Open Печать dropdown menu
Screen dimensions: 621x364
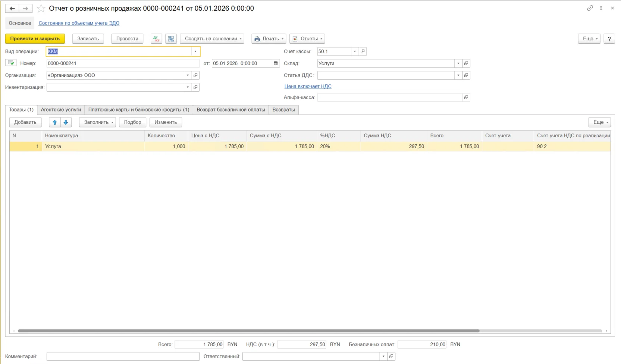(269, 39)
